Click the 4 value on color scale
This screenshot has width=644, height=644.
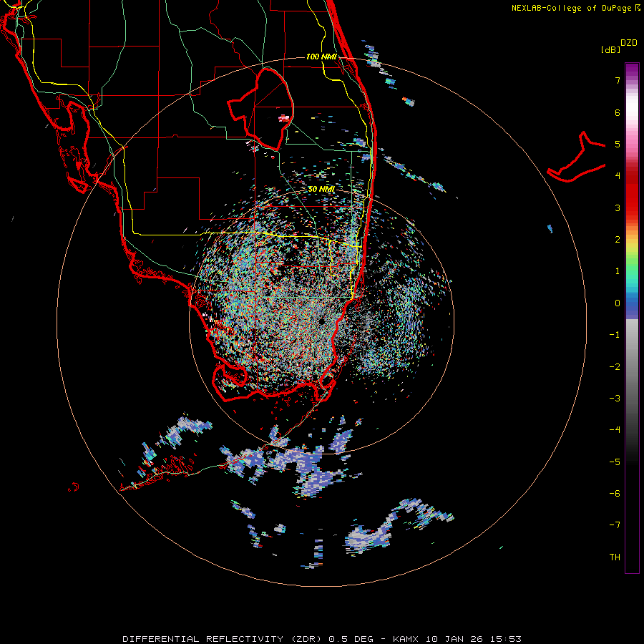[618, 176]
